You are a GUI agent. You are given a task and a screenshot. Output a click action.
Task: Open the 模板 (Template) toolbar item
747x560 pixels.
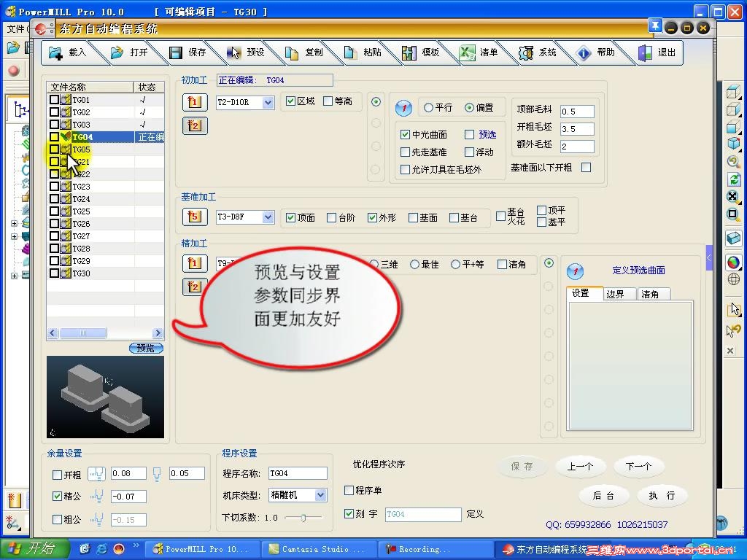coord(421,52)
